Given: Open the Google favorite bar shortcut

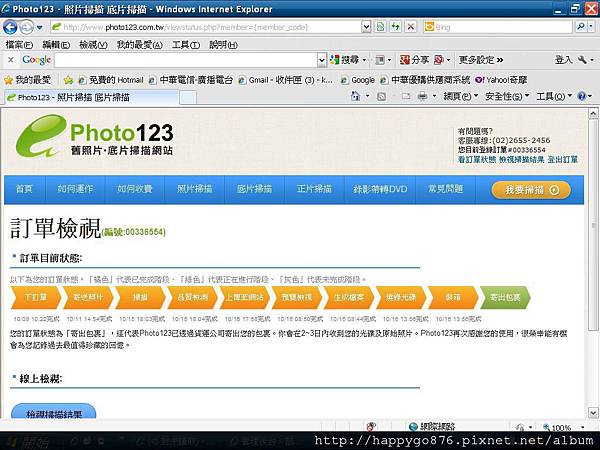Looking at the screenshot, I should [357, 80].
